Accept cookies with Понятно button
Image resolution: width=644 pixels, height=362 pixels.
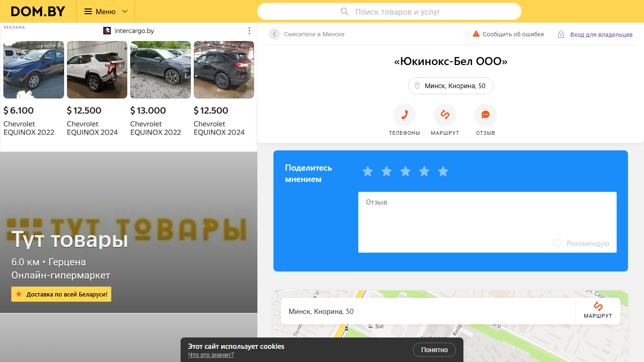(x=434, y=350)
